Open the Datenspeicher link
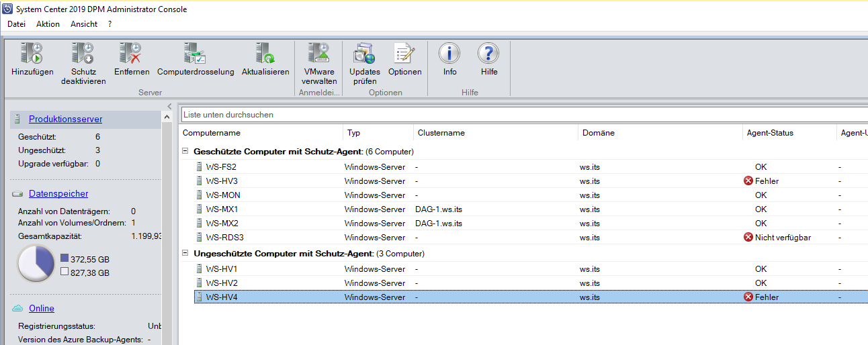 pyautogui.click(x=58, y=194)
